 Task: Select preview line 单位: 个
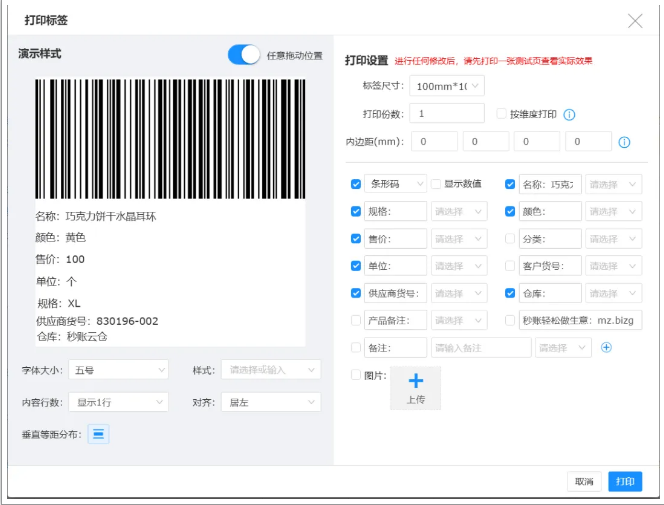coord(56,281)
